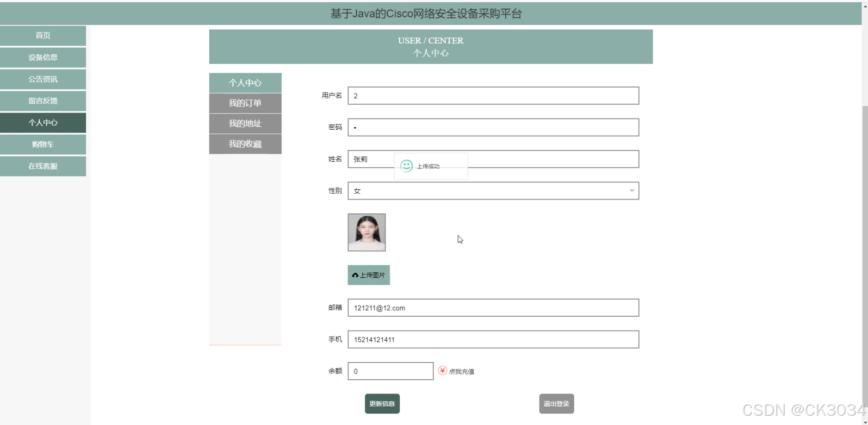Click the cloud icon on 上传图片 button
Viewport: 868px width, 425px height.
click(x=356, y=275)
